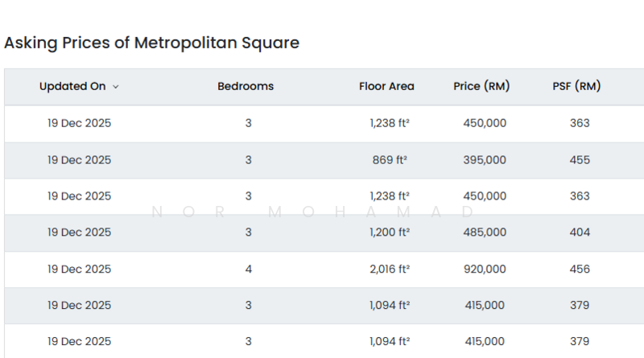Image resolution: width=644 pixels, height=358 pixels.
Task: Click the Bedrooms column header
Action: [246, 87]
